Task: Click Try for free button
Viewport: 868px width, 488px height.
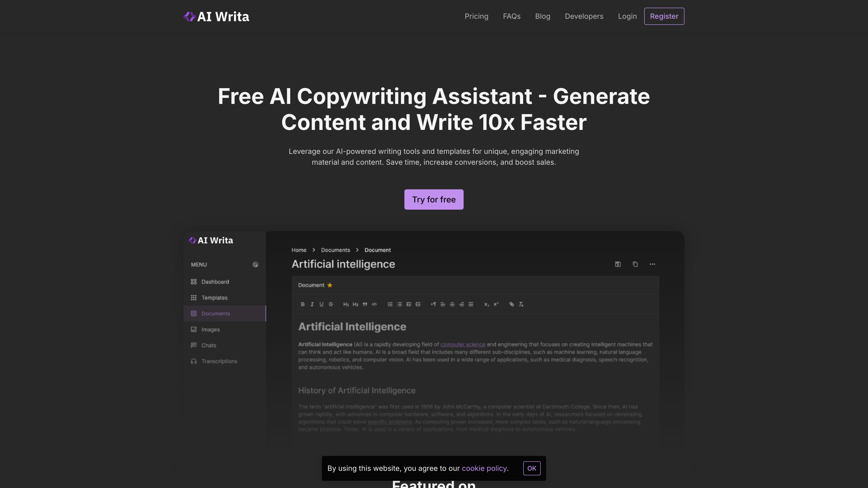Action: click(x=434, y=199)
